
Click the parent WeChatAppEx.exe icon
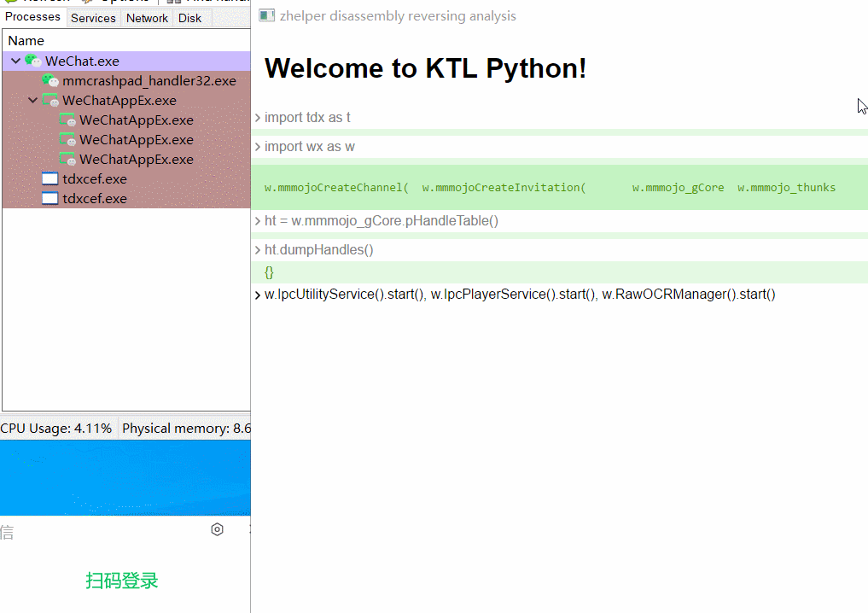[x=50, y=100]
